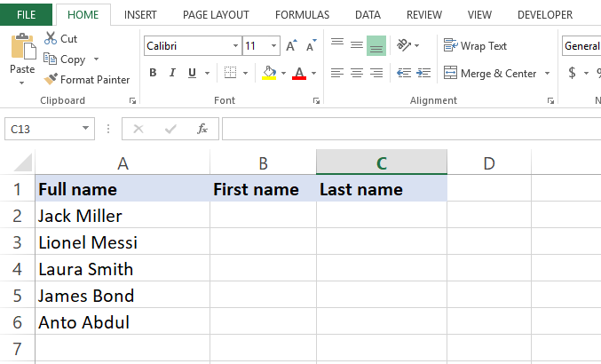This screenshot has width=601, height=364.
Task: Center text horizontally
Action: coord(357,73)
